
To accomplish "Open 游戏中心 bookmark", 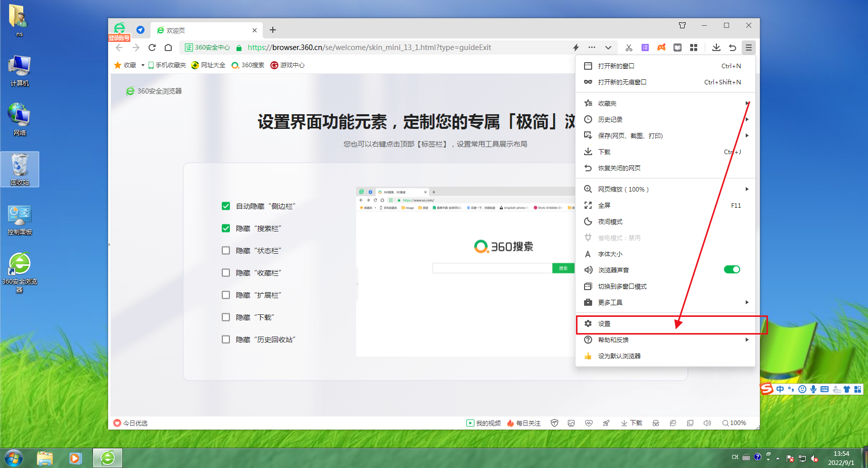I will pos(287,65).
